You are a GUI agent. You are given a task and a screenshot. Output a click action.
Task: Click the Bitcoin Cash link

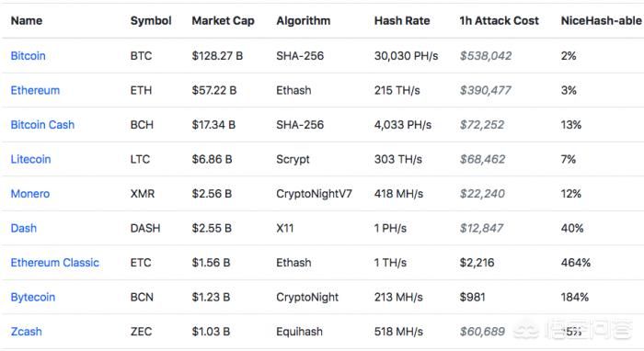pyautogui.click(x=42, y=125)
